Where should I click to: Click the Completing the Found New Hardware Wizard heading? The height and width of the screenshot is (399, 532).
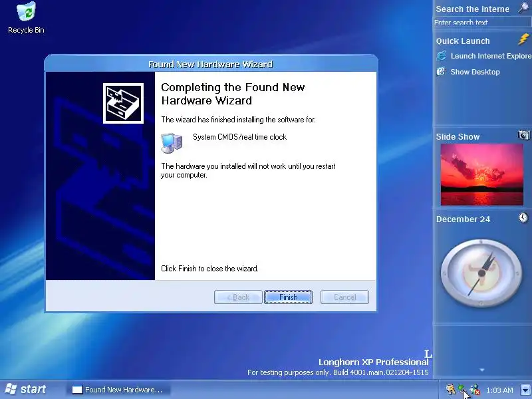pyautogui.click(x=233, y=94)
